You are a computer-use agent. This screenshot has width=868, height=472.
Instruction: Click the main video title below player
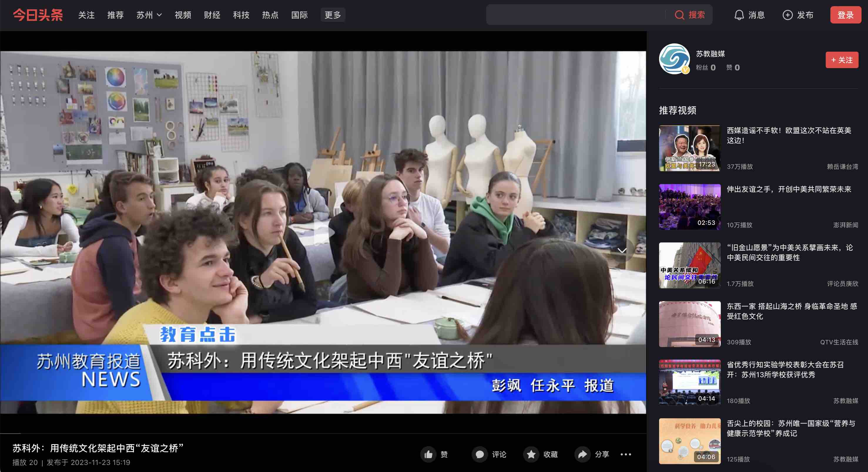pos(98,449)
